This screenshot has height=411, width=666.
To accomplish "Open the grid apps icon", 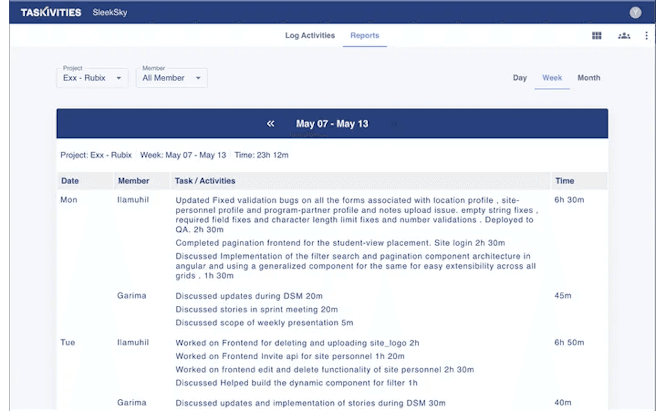I will [x=597, y=36].
